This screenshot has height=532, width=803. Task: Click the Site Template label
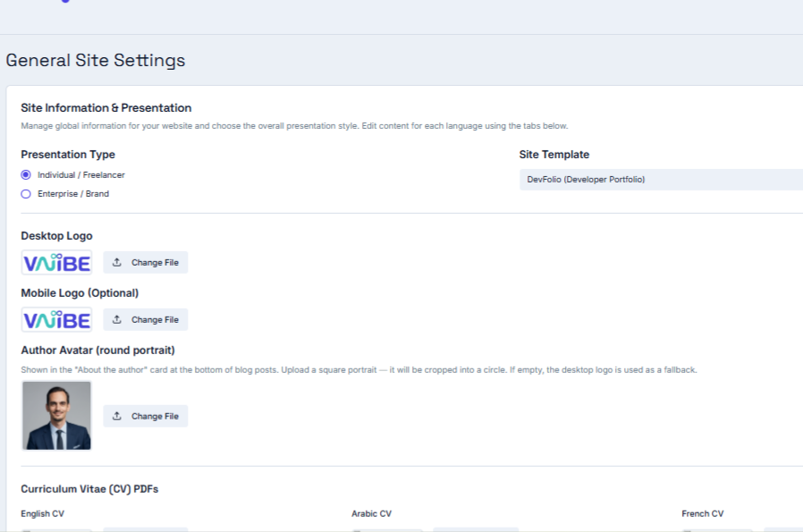point(554,155)
